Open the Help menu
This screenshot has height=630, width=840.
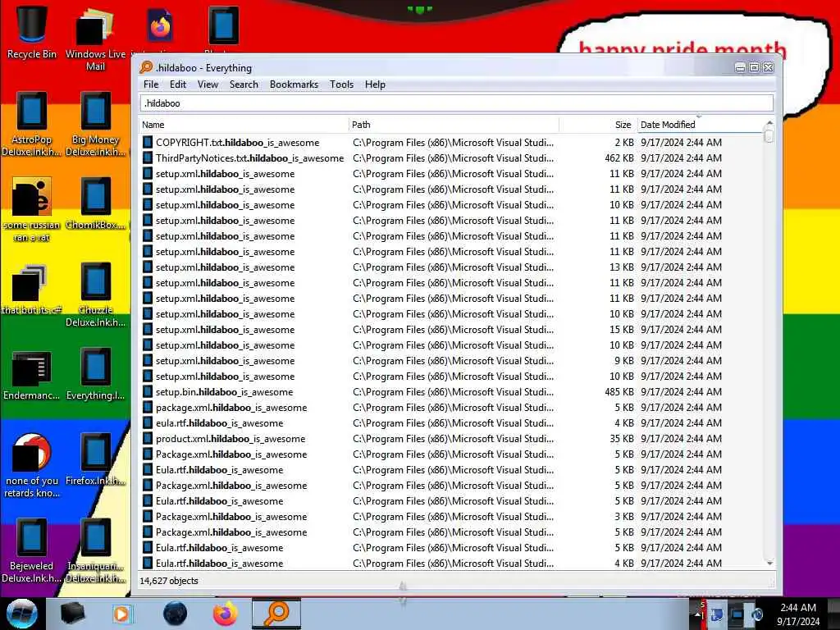click(375, 84)
